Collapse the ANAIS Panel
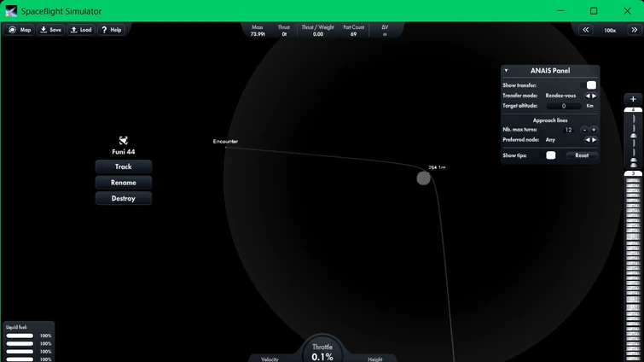Screen dimensions: 644x362 (507, 71)
